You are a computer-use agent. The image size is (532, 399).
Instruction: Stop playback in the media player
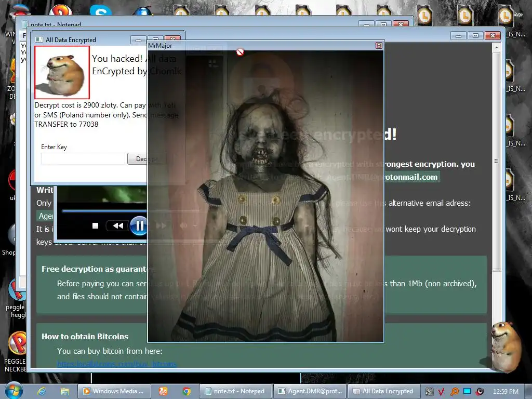click(x=96, y=225)
